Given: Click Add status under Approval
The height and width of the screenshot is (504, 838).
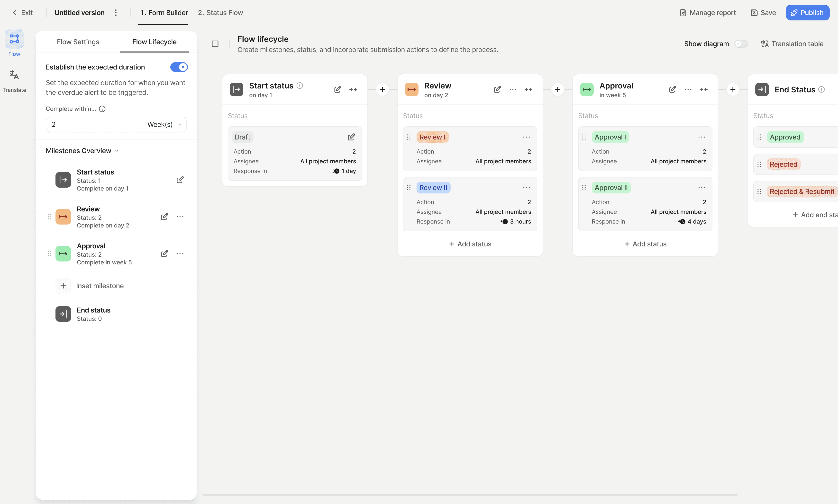Looking at the screenshot, I should pyautogui.click(x=645, y=244).
